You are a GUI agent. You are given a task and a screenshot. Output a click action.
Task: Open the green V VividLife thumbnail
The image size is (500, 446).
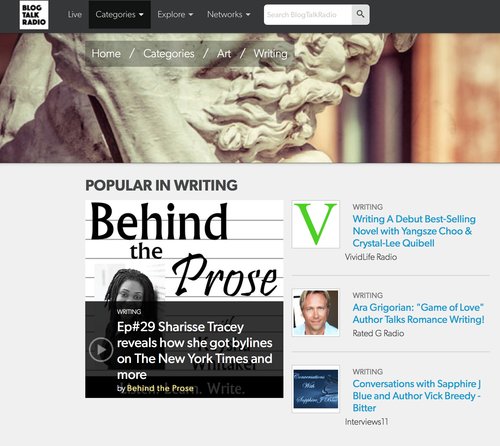316,224
